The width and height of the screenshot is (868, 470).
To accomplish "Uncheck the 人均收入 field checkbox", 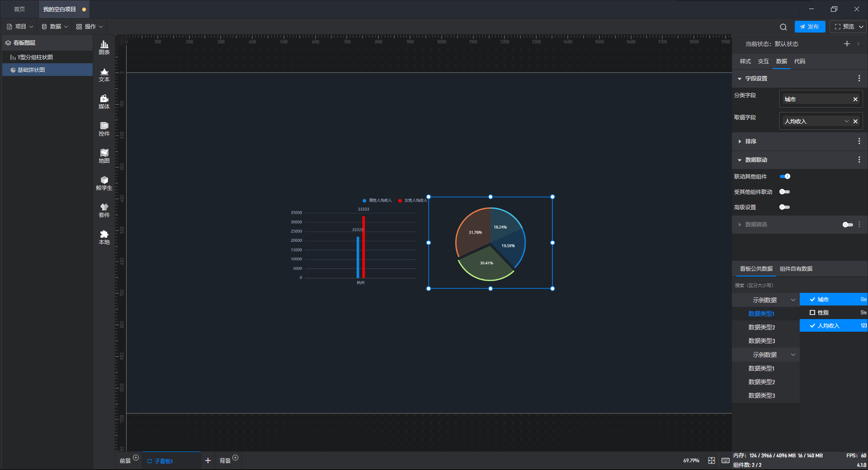I will 812,325.
